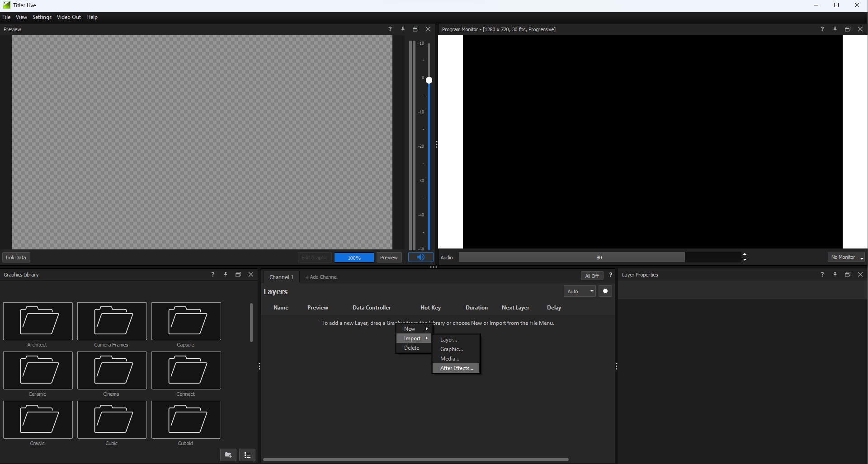Screen dimensions: 868x464
Task: Open the No Monitor dropdown
Action: 846,257
